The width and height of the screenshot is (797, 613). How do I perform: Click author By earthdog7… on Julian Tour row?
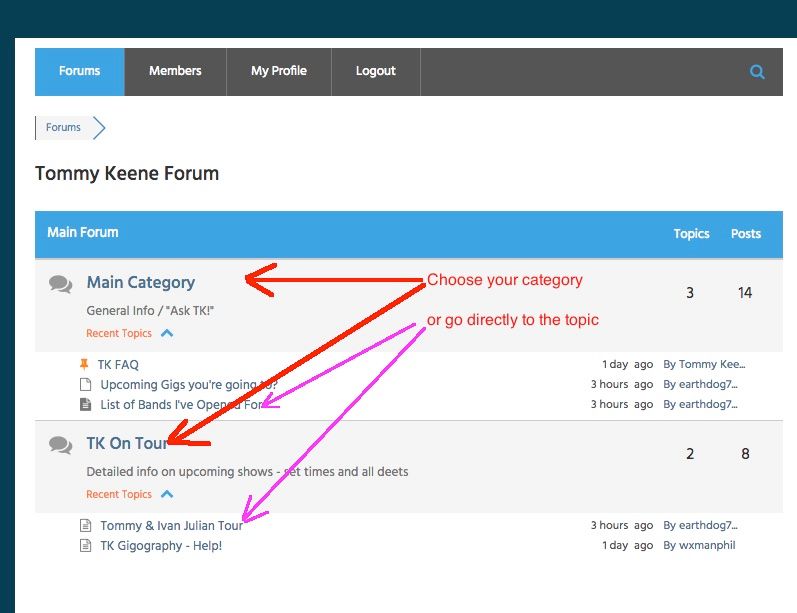pos(700,525)
